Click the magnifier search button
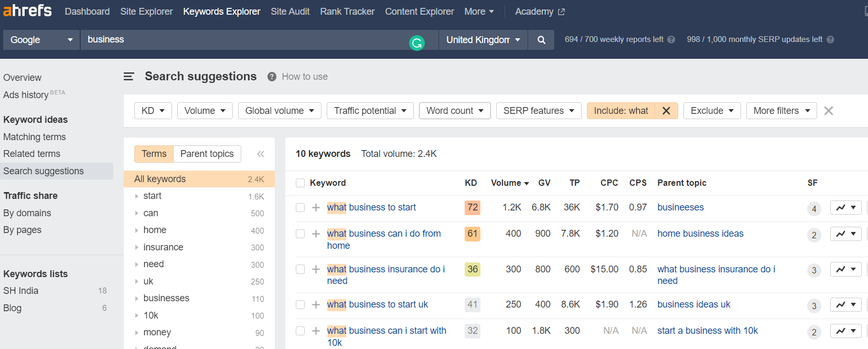The image size is (868, 349). tap(541, 40)
